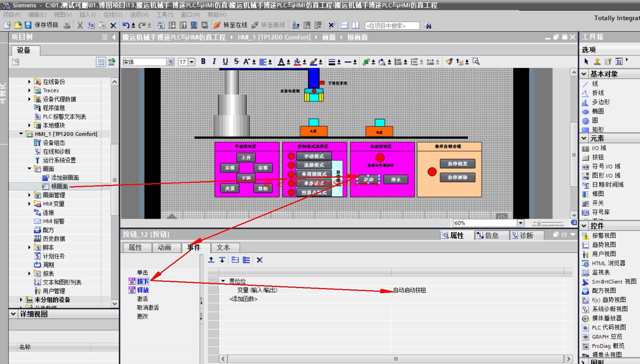Image resolution: width=640 pixels, height=364 pixels.
Task: Click the 启动 button on HMI canvas
Action: pos(368,179)
